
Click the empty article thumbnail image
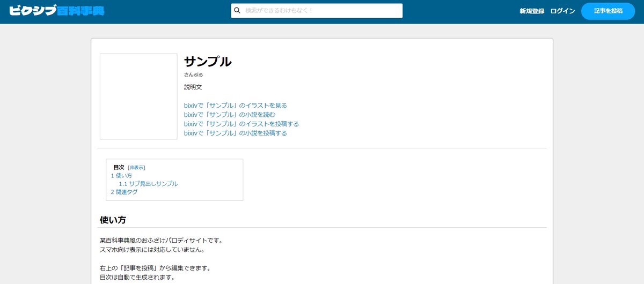click(x=138, y=96)
